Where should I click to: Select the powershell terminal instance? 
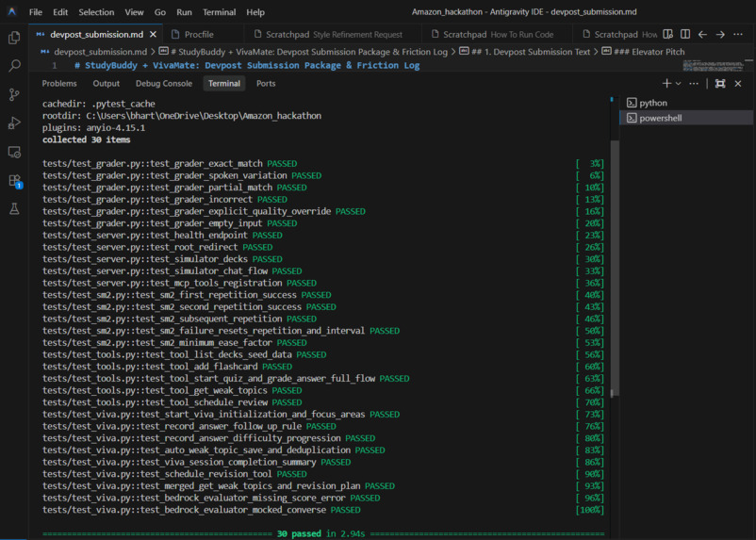pos(686,118)
